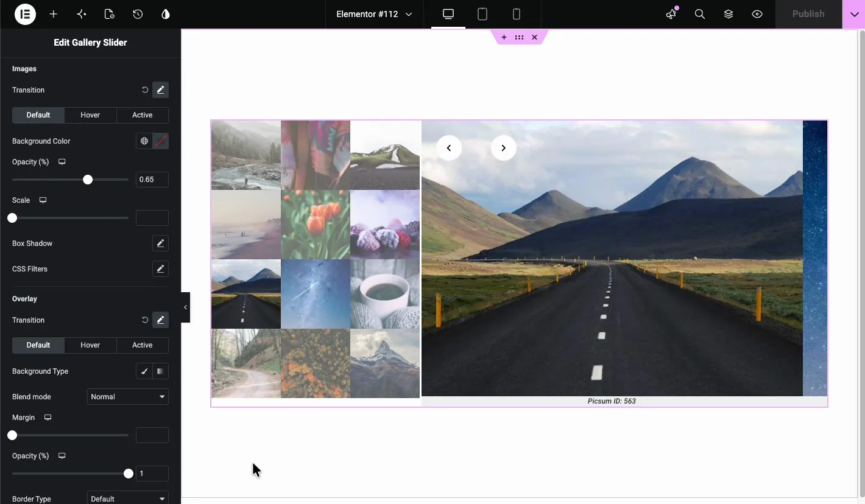Open the theme style droplet icon
The width and height of the screenshot is (865, 504).
click(x=166, y=14)
